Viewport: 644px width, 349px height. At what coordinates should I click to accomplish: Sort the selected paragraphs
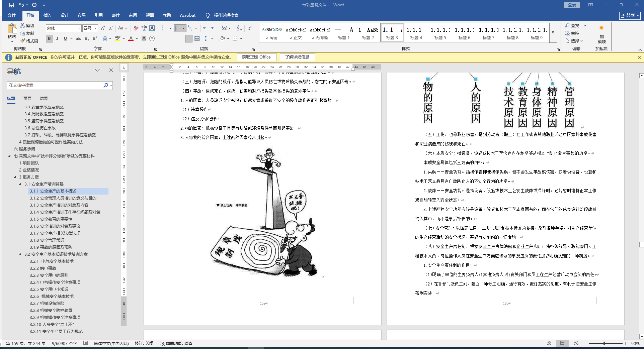tap(239, 28)
